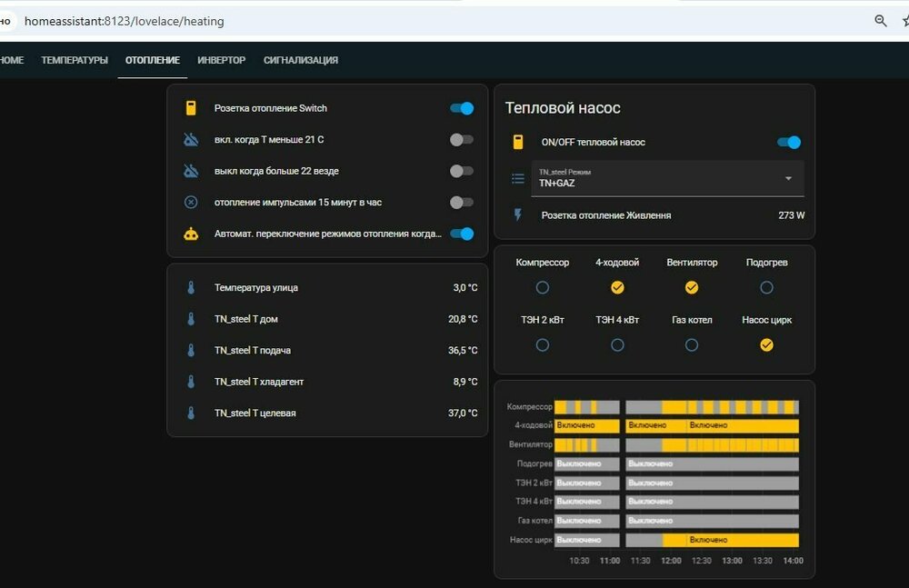Click the browser address bar URL
Viewport: 909px width, 588px height.
point(124,21)
